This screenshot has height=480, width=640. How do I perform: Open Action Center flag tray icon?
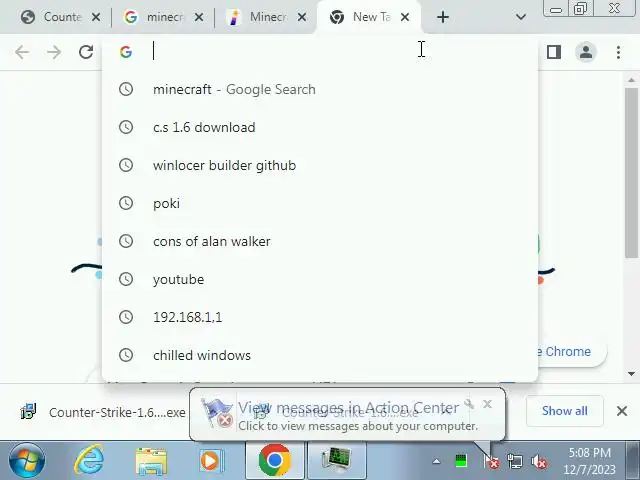(x=491, y=461)
